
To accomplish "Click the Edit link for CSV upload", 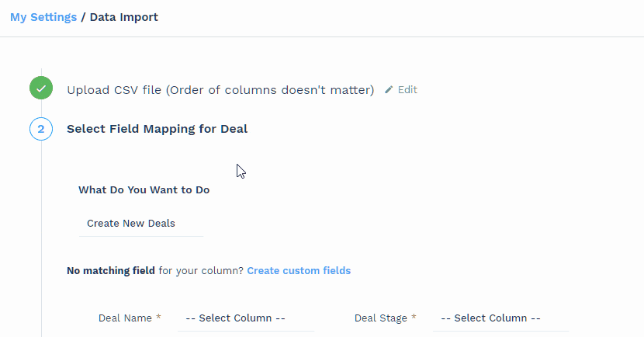I will pos(407,90).
